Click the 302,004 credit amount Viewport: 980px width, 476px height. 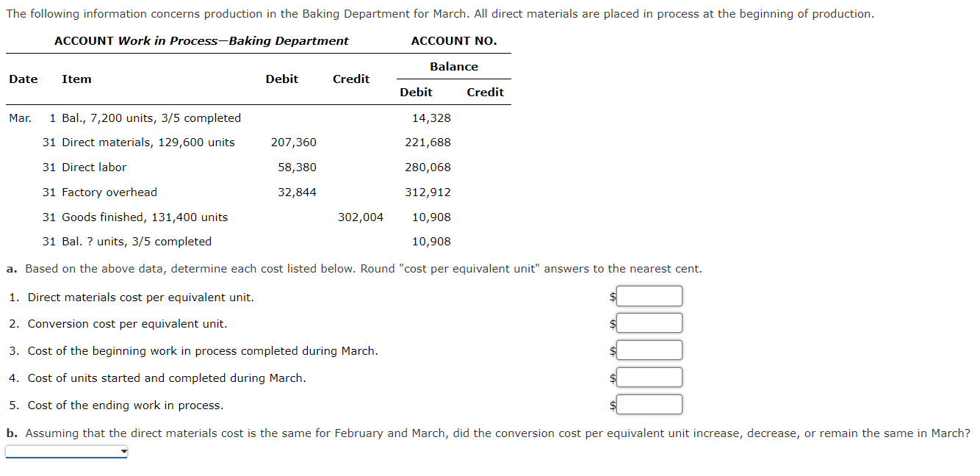pos(361,217)
